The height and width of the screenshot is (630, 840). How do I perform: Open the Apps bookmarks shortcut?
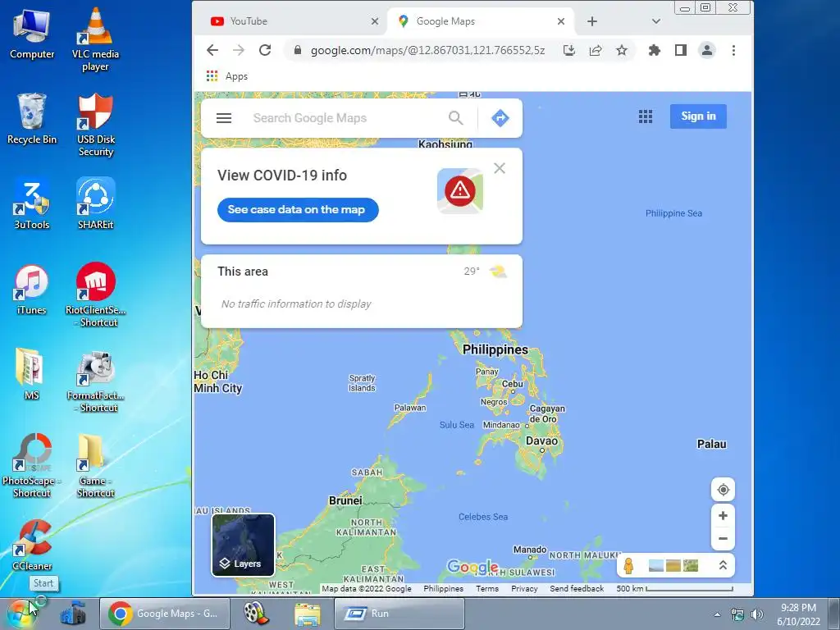[227, 76]
